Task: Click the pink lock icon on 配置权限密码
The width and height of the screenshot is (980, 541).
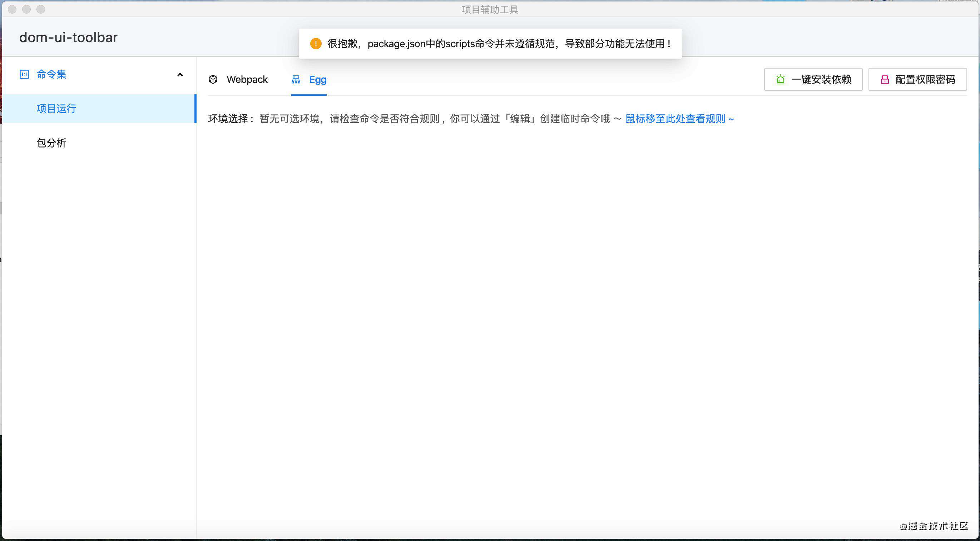Action: point(885,80)
